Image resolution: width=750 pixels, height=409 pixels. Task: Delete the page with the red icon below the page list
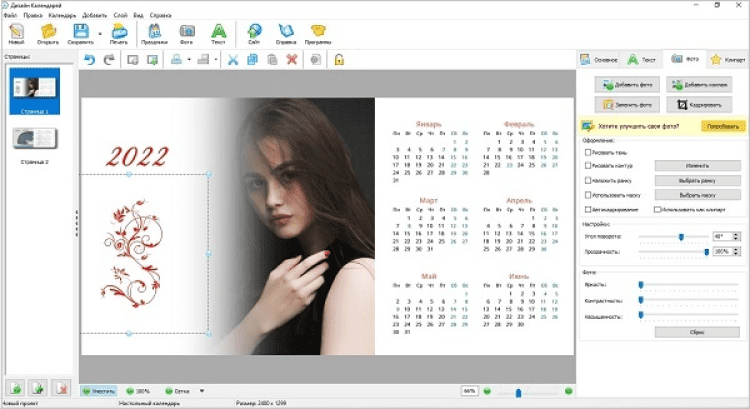(61, 388)
